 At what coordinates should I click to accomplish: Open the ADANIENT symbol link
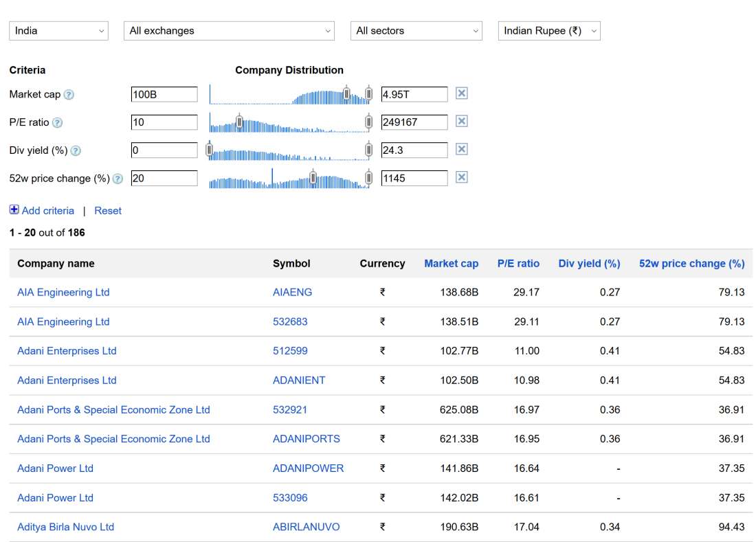point(299,381)
